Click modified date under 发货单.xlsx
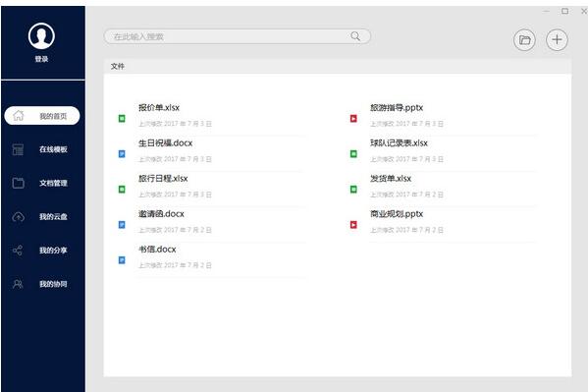Image resolution: width=588 pixels, height=392 pixels. click(406, 195)
